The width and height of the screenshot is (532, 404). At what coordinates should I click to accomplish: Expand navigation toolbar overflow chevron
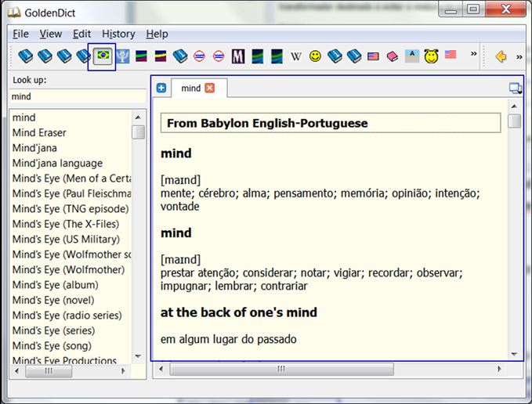[x=519, y=57]
